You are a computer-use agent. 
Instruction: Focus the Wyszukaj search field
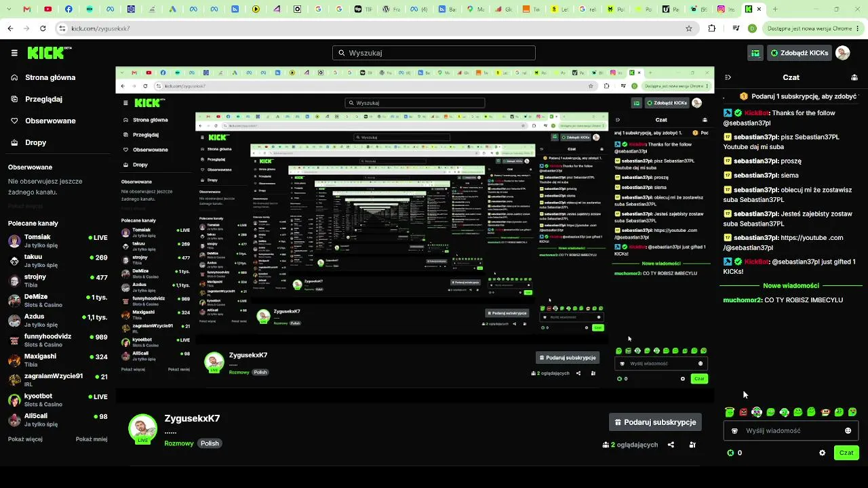[434, 53]
